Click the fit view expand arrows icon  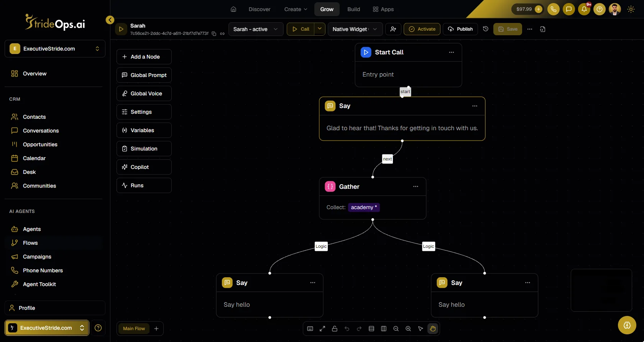click(x=322, y=329)
